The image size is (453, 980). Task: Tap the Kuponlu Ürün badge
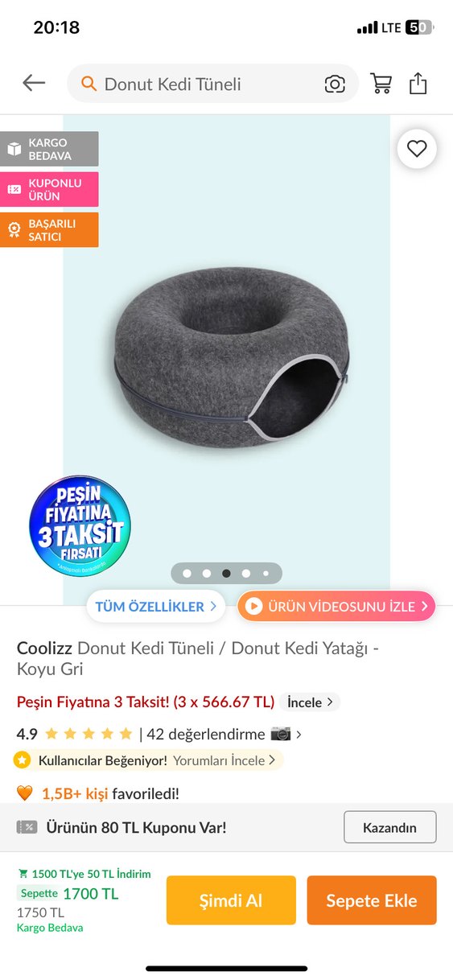point(49,189)
